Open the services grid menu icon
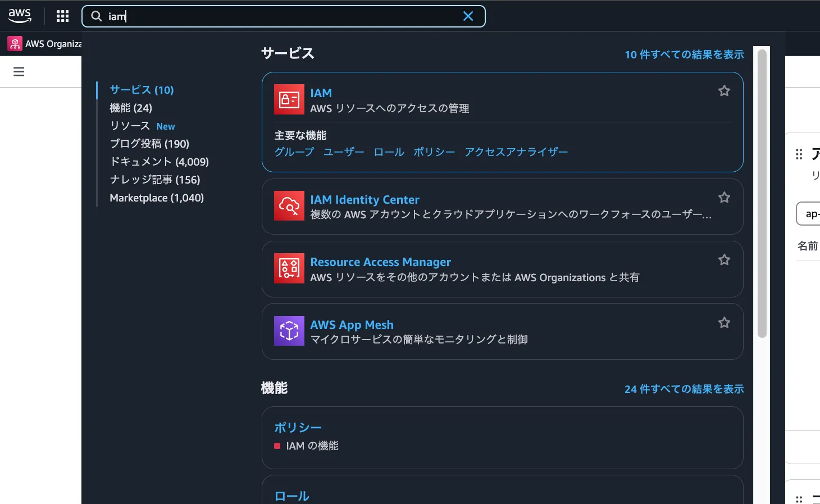Viewport: 820px width, 504px height. pyautogui.click(x=62, y=16)
